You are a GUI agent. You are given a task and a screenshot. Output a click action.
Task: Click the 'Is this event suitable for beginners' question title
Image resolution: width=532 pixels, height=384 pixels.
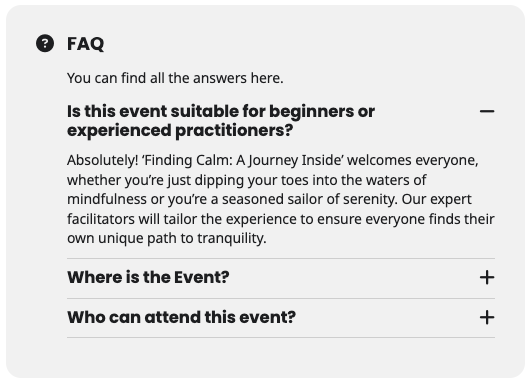[x=221, y=121]
